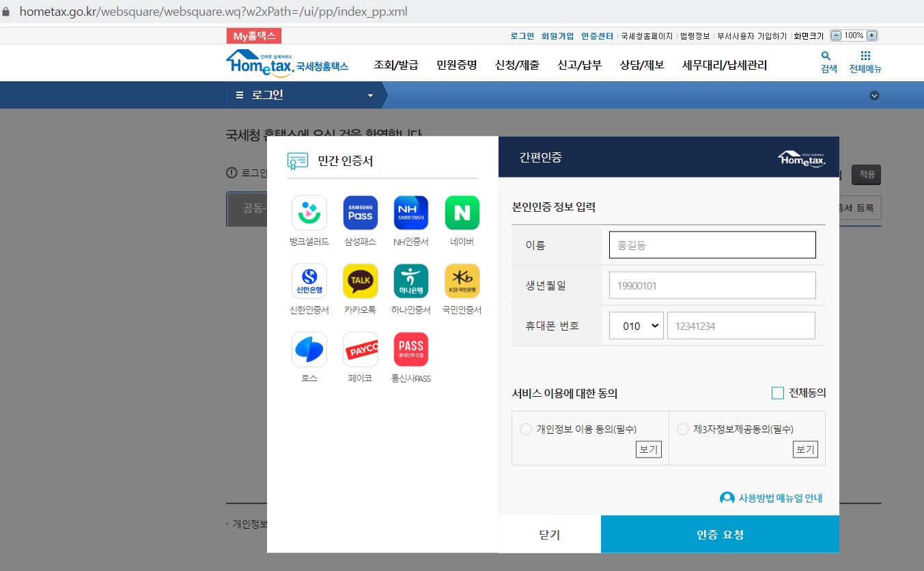Go to 국세청홈페이지 link
The width and height of the screenshot is (924, 571).
tap(647, 36)
